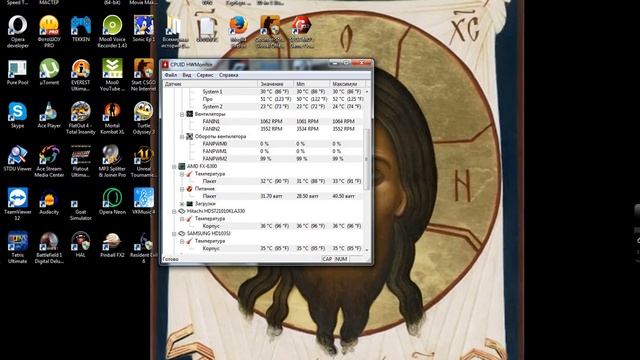The height and width of the screenshot is (360, 640).
Task: Open the Opera developer desktop shortcut
Action: click(18, 31)
